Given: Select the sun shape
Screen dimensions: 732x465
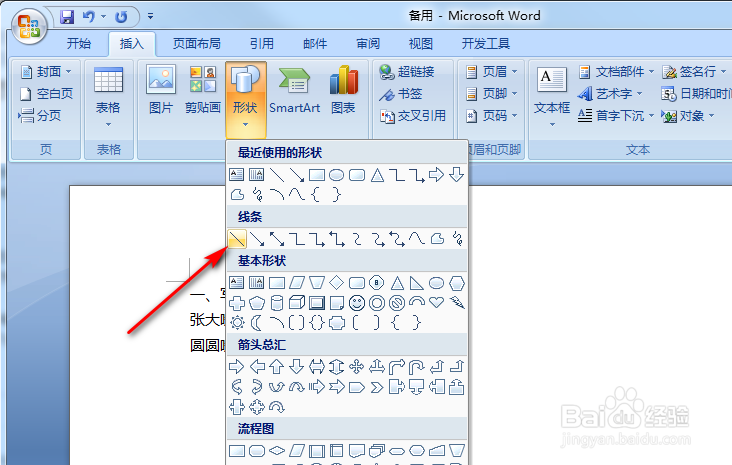Looking at the screenshot, I should pyautogui.click(x=237, y=323).
